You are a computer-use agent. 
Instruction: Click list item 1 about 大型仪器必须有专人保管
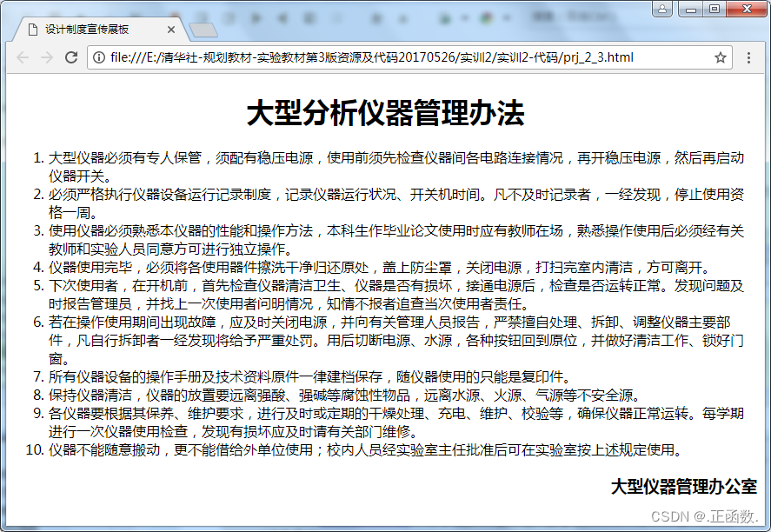[x=395, y=167]
